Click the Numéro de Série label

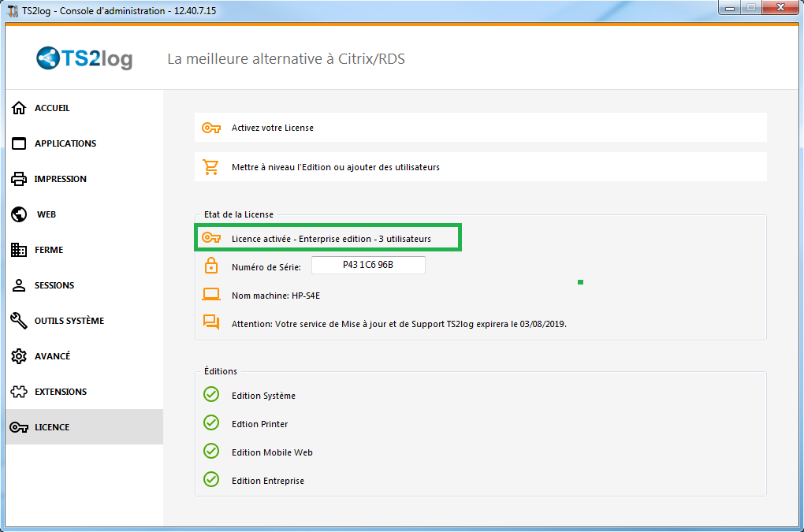pyautogui.click(x=266, y=267)
